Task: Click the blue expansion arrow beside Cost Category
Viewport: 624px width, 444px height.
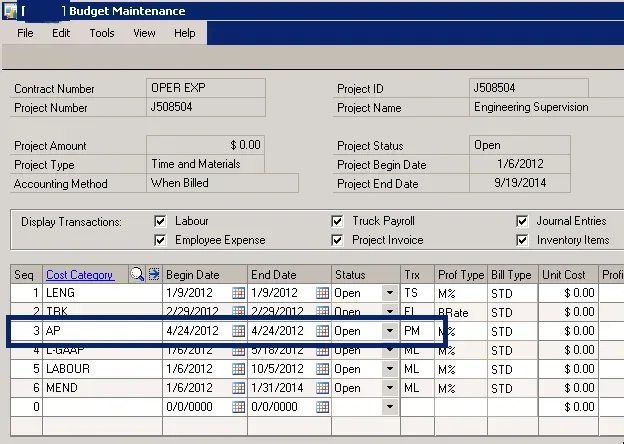Action: tap(154, 274)
